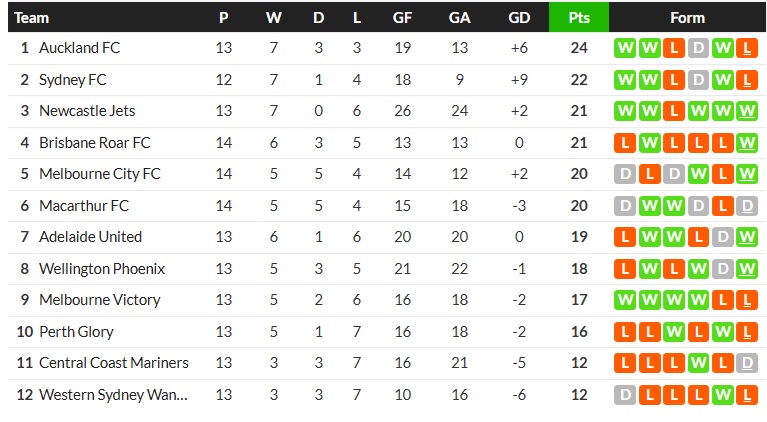
Task: Click Brisbane Roar FC's underlined win badge
Action: 747,143
